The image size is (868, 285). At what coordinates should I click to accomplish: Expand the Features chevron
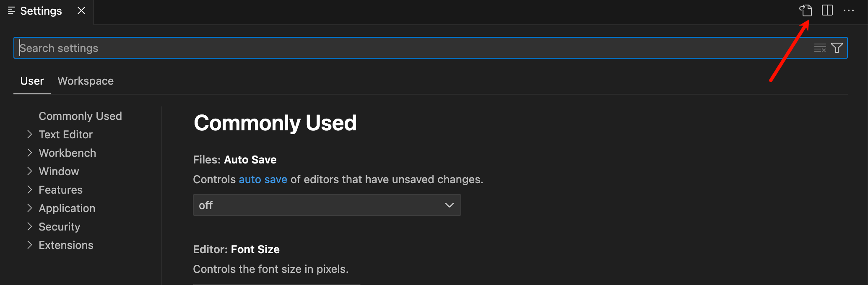coord(30,190)
